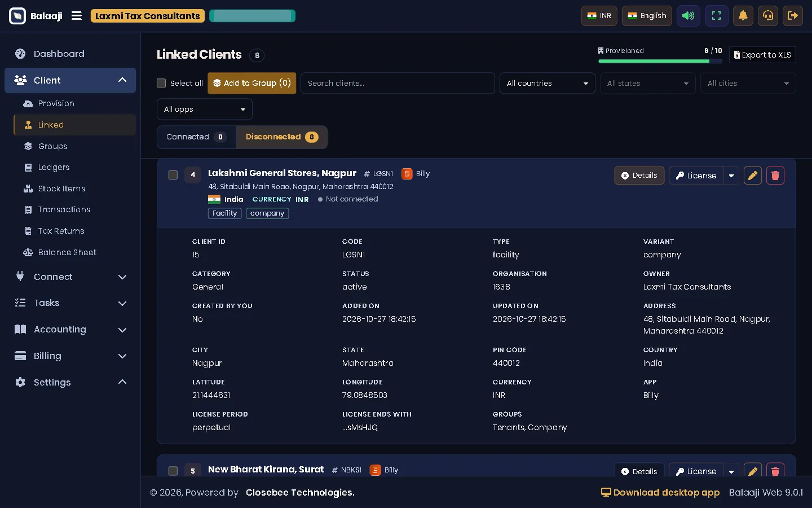
Task: Enter fullscreen mode via the expand icon
Action: tap(717, 16)
